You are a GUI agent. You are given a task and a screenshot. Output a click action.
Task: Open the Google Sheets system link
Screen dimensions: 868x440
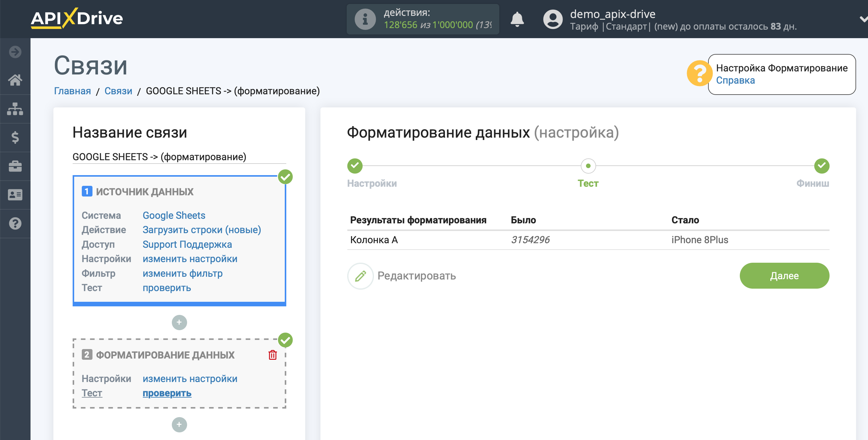[x=174, y=215]
